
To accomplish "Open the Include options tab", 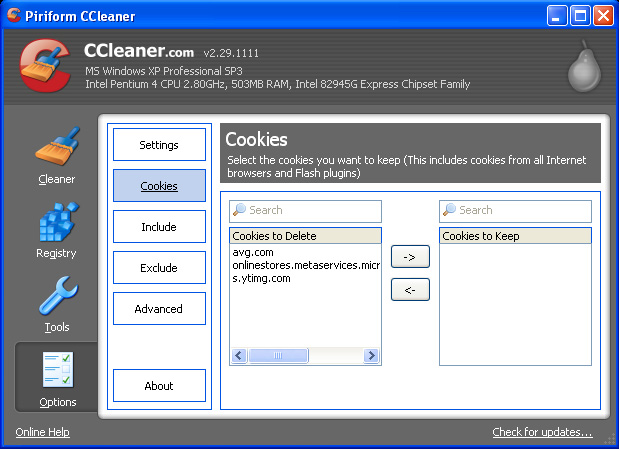I will click(159, 227).
